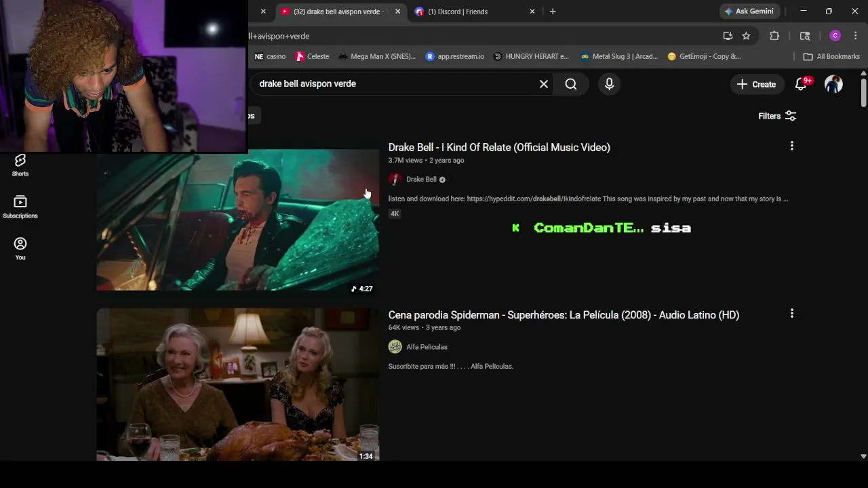This screenshot has width=868, height=488.
Task: Close the YouTube tab
Action: coord(397,12)
